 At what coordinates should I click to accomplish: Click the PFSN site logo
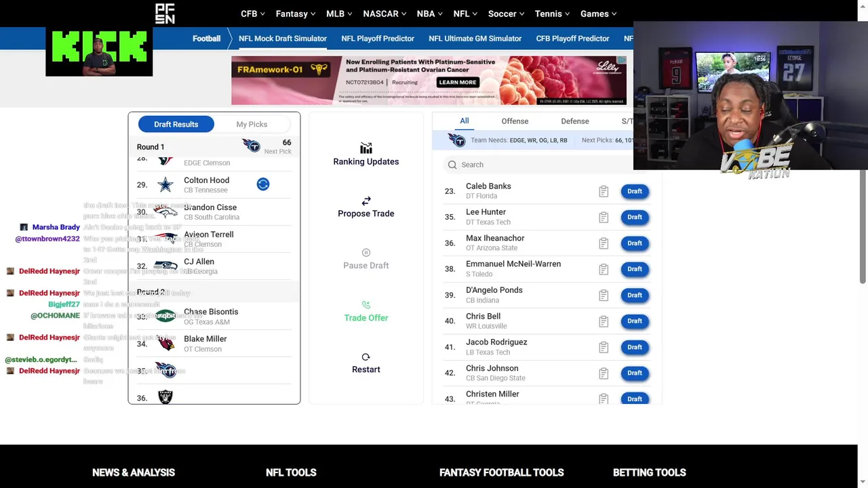(165, 14)
